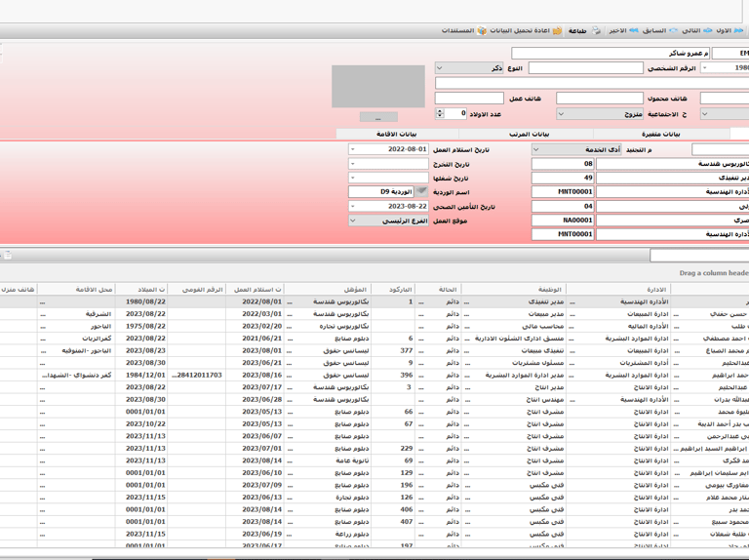Viewport: 749px width, 560px height.
Task: Open the gender dropdown showing ذكر
Action: 469,68
